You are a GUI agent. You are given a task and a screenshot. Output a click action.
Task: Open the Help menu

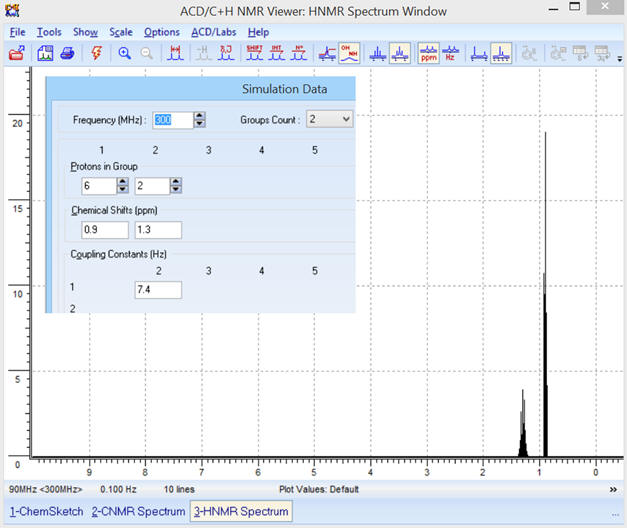258,32
